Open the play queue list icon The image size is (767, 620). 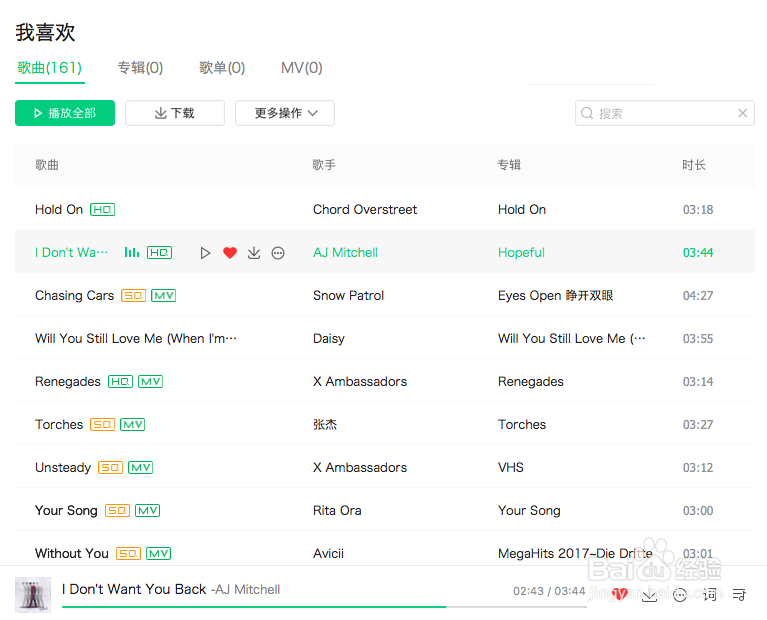tap(739, 595)
